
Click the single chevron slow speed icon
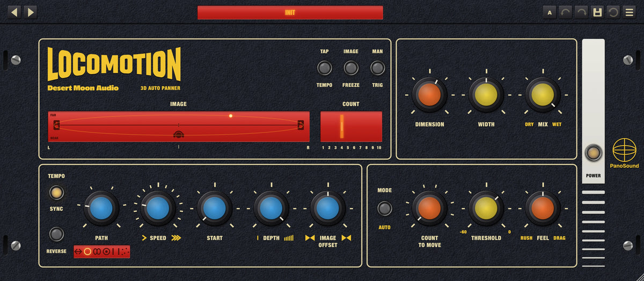click(144, 238)
